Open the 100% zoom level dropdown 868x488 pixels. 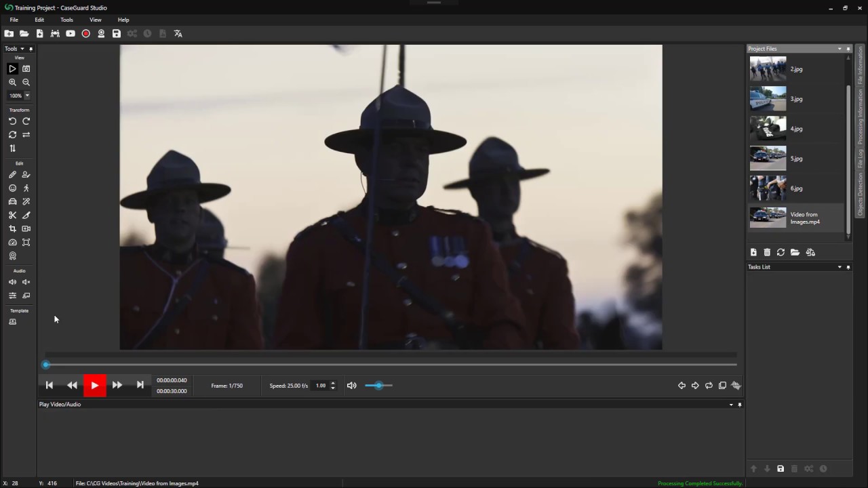click(27, 96)
